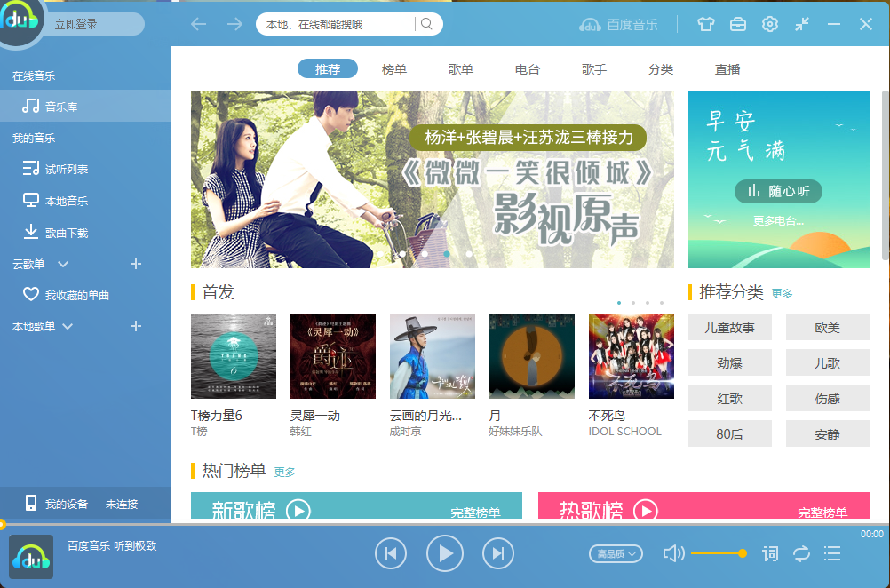Collapse the 云歌单 section chevron

click(x=63, y=265)
